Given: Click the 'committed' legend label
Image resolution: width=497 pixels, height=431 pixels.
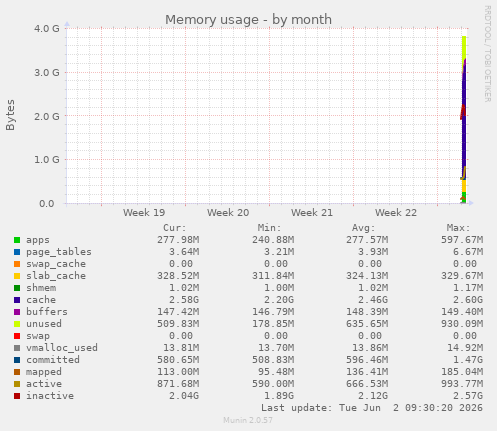Looking at the screenshot, I should click(x=53, y=360).
